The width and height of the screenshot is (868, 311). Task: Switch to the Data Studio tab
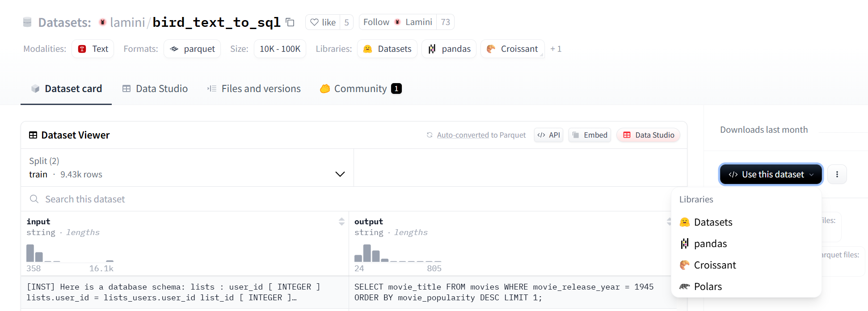155,88
